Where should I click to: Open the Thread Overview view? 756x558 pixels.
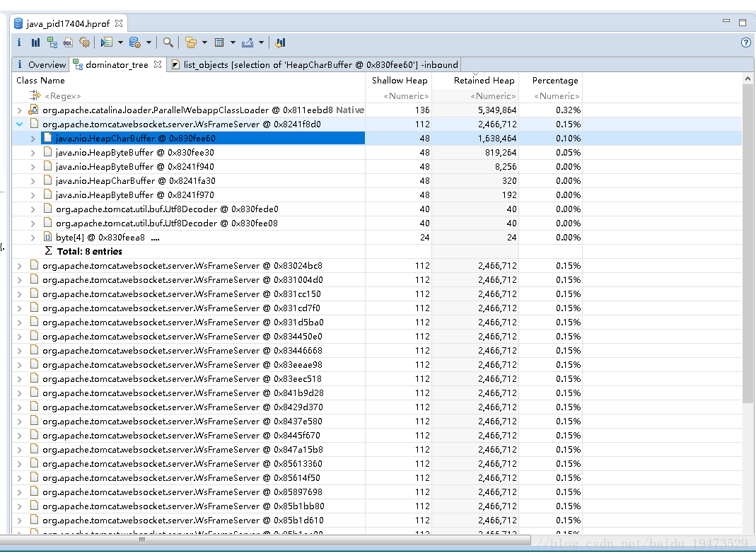280,42
